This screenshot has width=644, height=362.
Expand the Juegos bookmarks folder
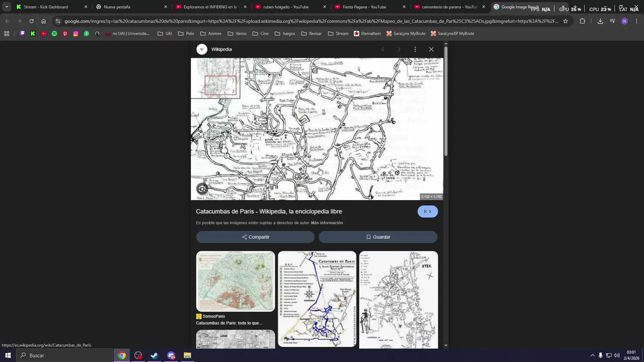(285, 33)
